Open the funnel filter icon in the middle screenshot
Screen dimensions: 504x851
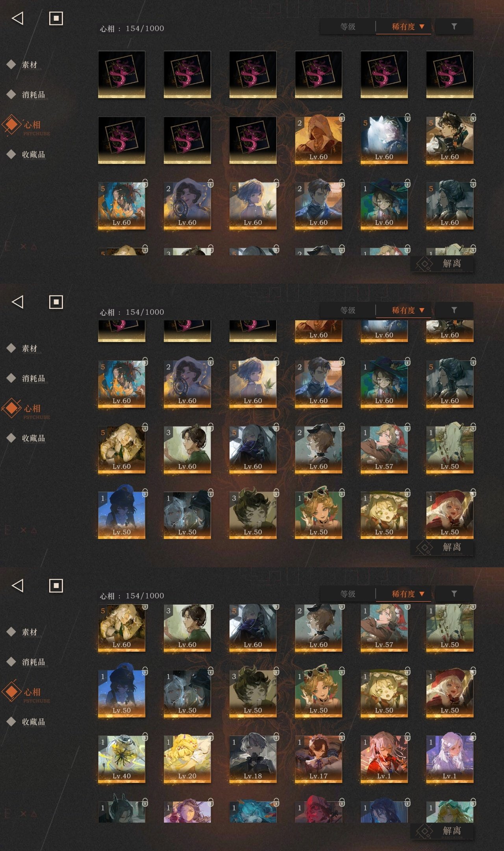coord(454,310)
